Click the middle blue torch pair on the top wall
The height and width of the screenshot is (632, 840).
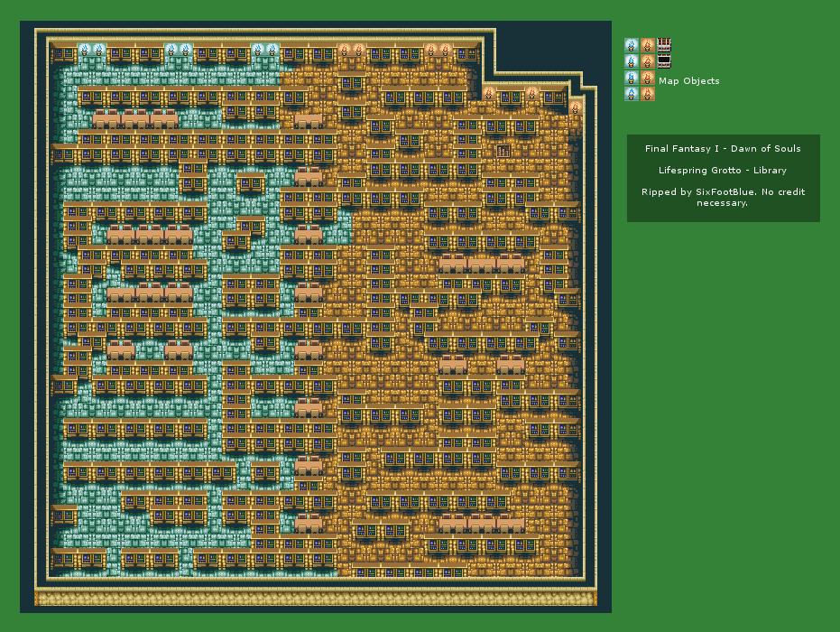179,50
